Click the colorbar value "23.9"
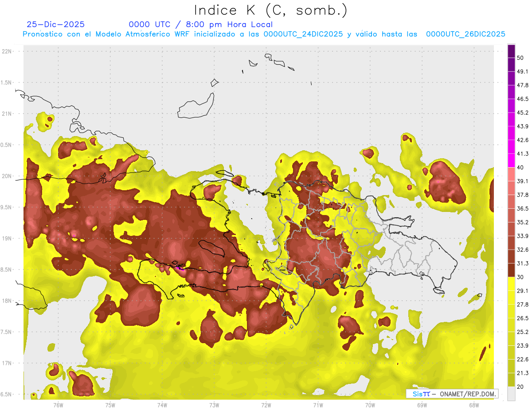 pos(523,345)
